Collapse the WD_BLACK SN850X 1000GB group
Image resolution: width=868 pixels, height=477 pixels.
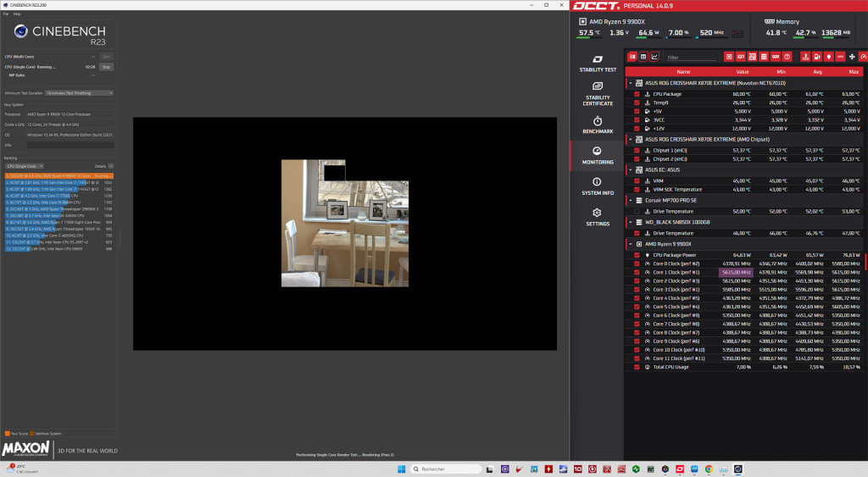pyautogui.click(x=630, y=222)
